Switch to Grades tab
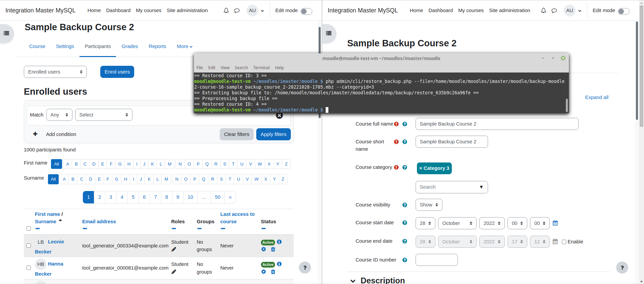This screenshot has height=284, width=644. pyautogui.click(x=130, y=46)
